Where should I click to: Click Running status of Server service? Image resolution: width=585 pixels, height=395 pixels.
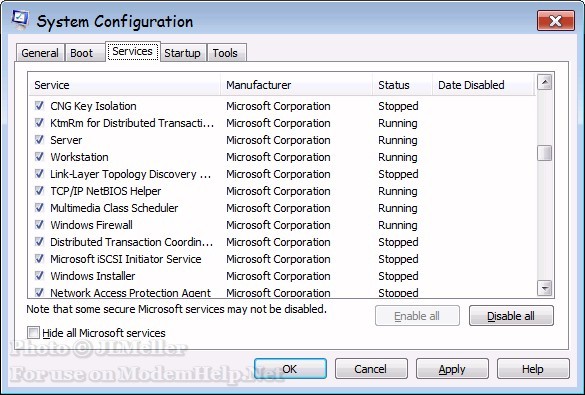click(398, 140)
